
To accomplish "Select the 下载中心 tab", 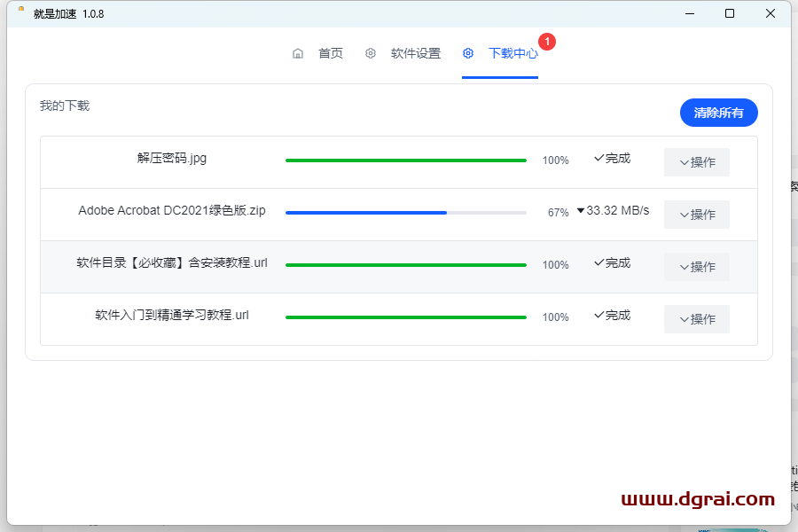I will (x=512, y=53).
